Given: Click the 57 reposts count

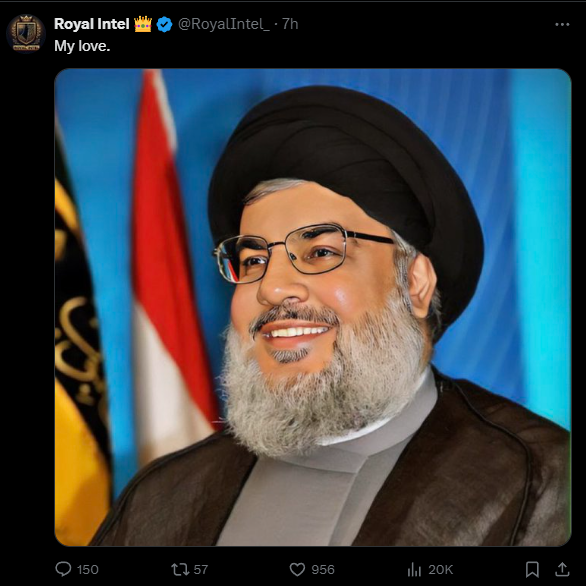Looking at the screenshot, I should coord(201,570).
